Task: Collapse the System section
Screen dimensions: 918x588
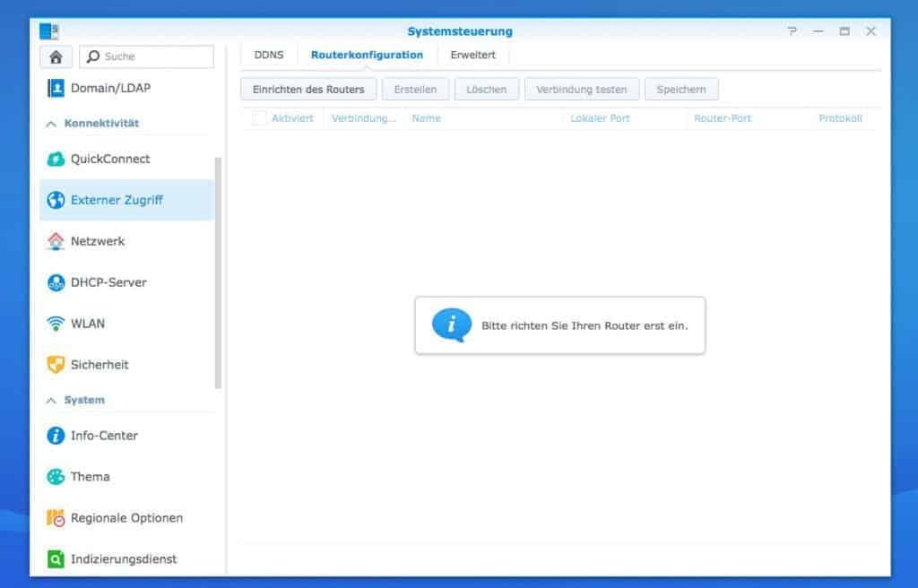Action: (51, 400)
